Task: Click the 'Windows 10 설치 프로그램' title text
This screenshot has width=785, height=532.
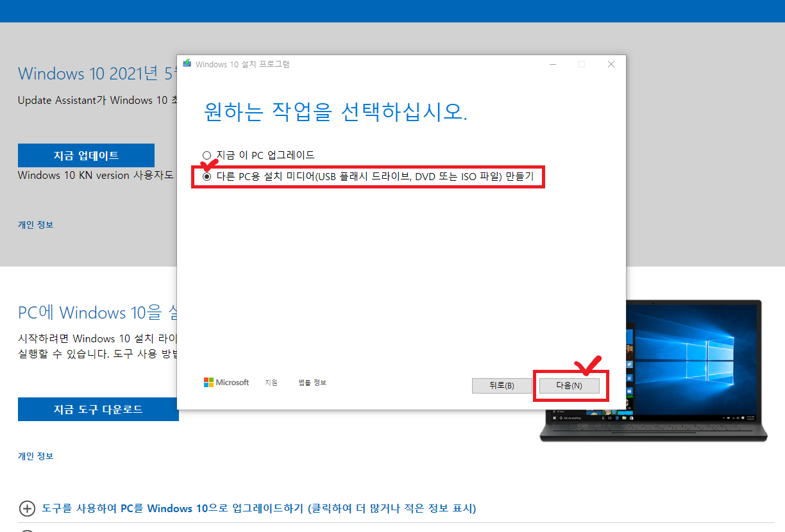Action: 242,64
